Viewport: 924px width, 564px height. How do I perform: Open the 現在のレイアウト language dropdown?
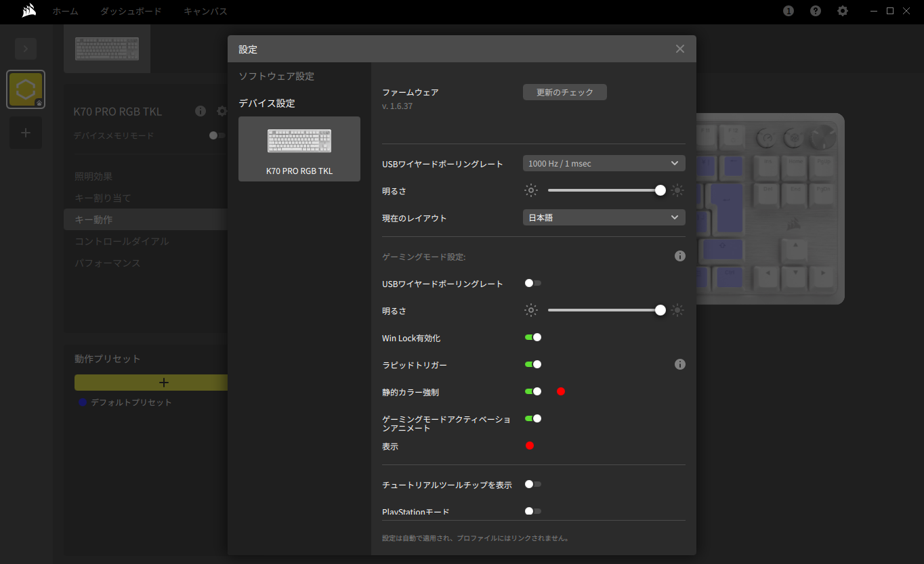603,217
